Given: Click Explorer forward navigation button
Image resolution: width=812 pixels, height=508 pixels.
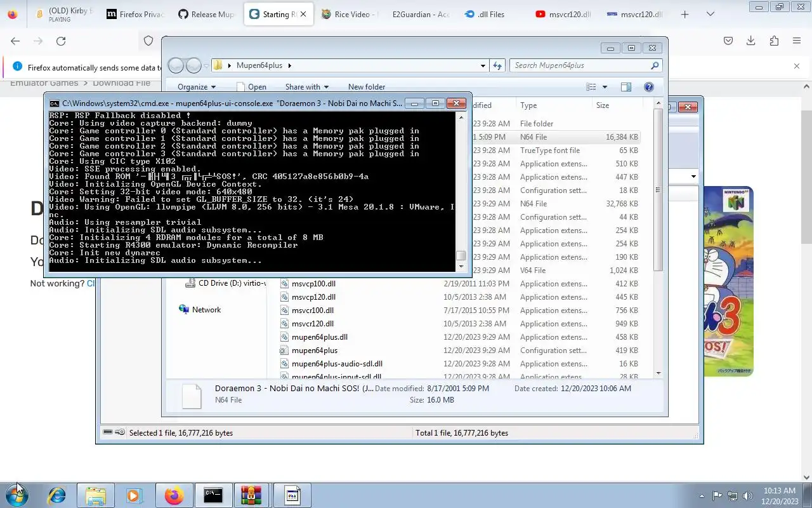Looking at the screenshot, I should (x=193, y=65).
